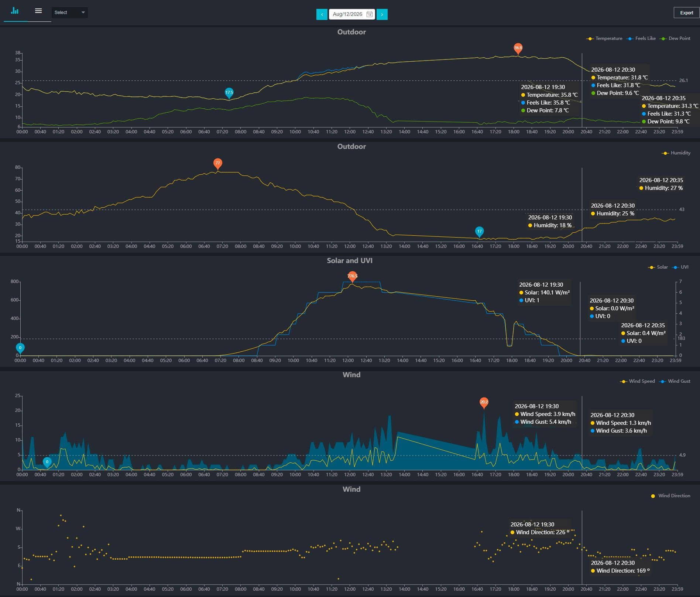This screenshot has height=597, width=700.
Task: Open the calendar picker icon
Action: tap(369, 14)
